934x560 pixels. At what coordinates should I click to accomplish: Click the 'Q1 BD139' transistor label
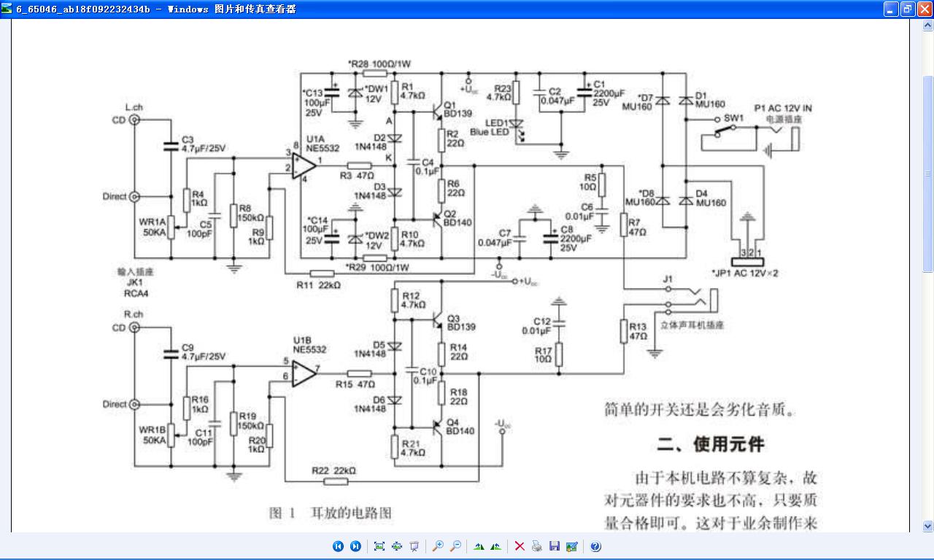(x=458, y=109)
